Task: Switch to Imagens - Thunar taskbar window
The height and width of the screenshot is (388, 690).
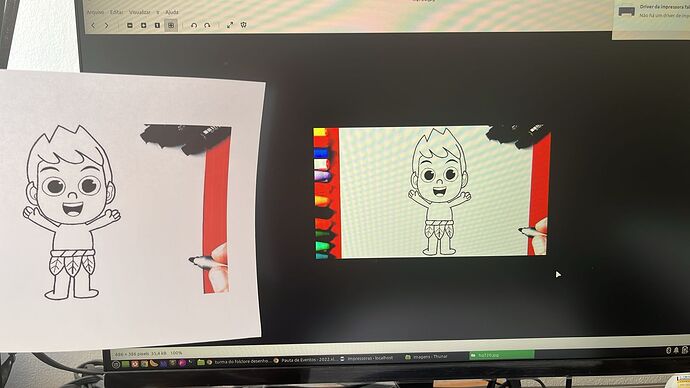Action: tap(426, 357)
